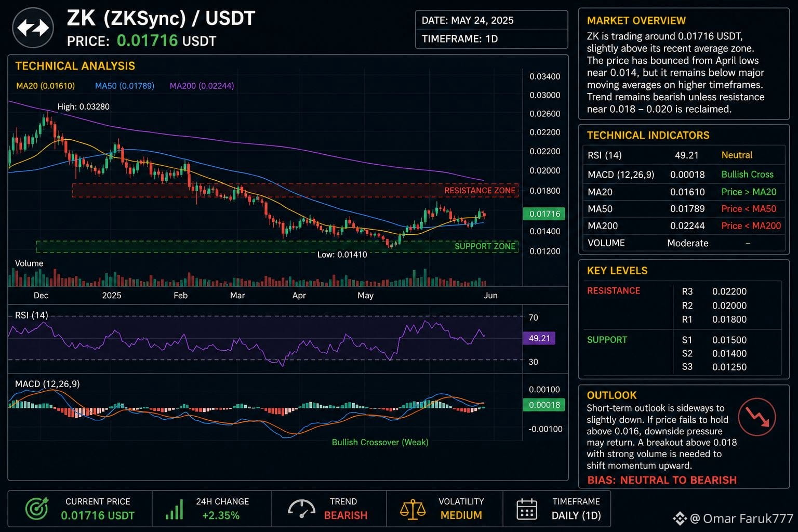Click the -0.00100 MACD axis label
This screenshot has height=532, width=798.
pos(546,429)
